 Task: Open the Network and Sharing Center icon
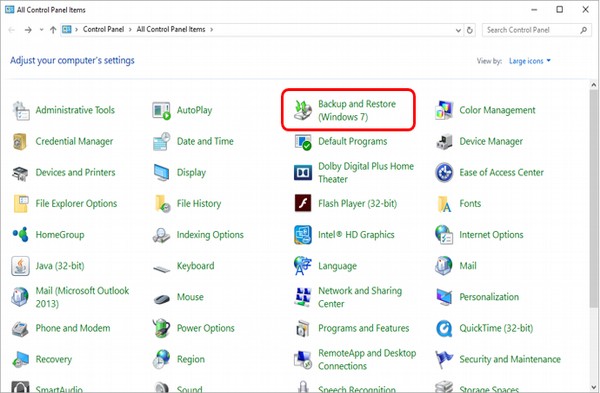[303, 297]
